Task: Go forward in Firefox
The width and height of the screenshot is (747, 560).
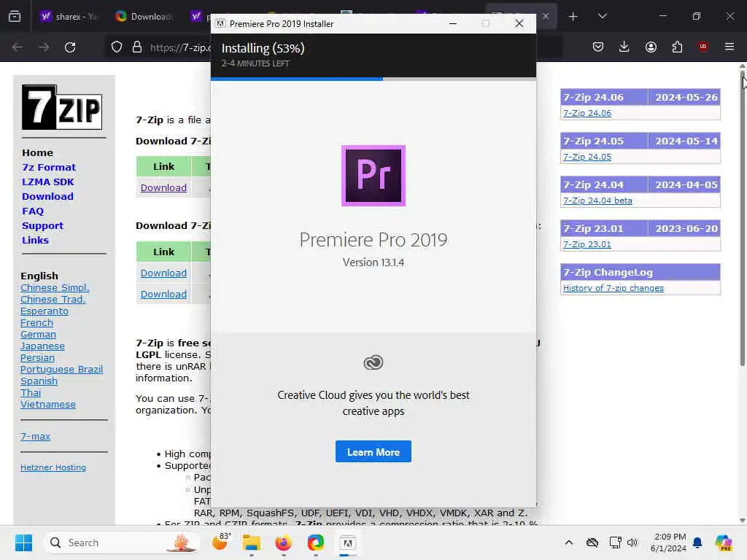Action: 43,47
